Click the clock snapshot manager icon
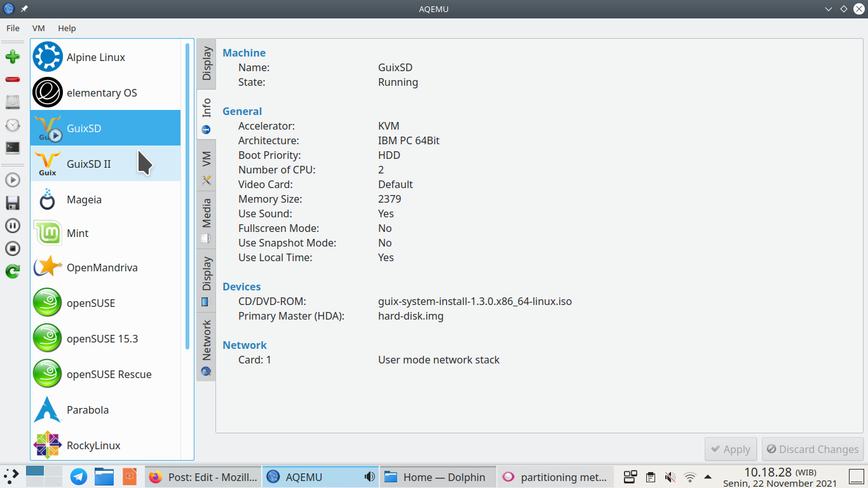Image resolution: width=868 pixels, height=488 pixels. coord(13,125)
